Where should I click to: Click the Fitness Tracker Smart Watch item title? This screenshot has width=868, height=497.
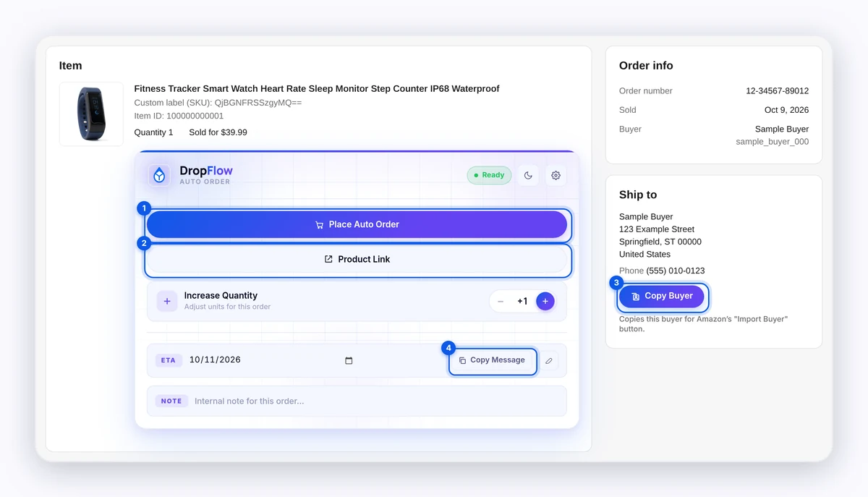(317, 89)
